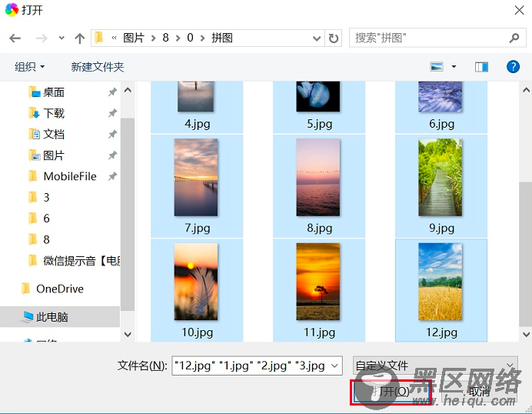Toggle the preview pane icon
This screenshot has width=532, height=414.
tap(481, 67)
